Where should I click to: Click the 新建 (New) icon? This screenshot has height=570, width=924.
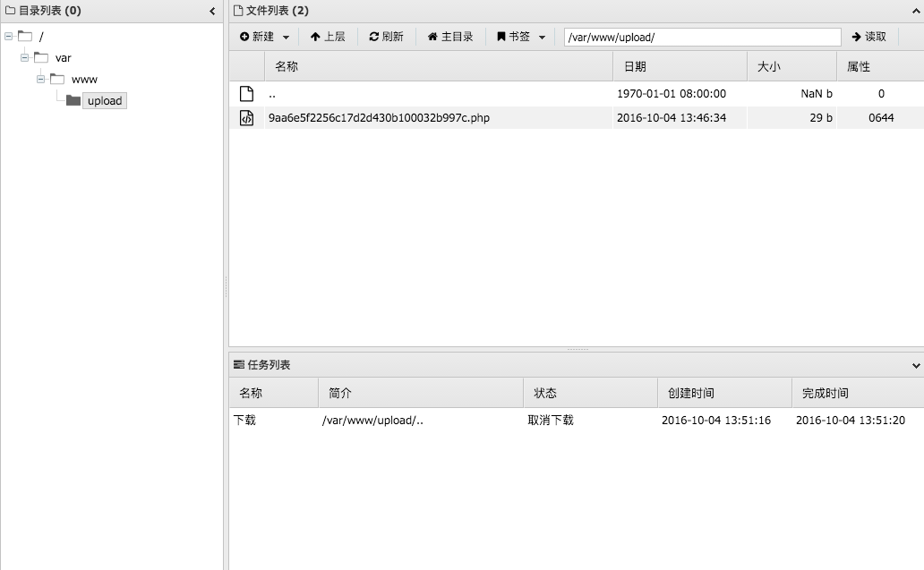coord(244,36)
